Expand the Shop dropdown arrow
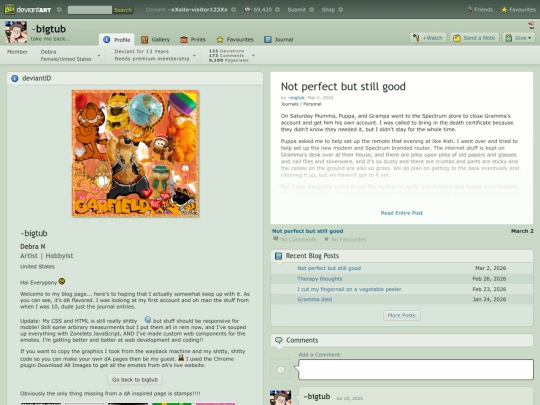 341,10
